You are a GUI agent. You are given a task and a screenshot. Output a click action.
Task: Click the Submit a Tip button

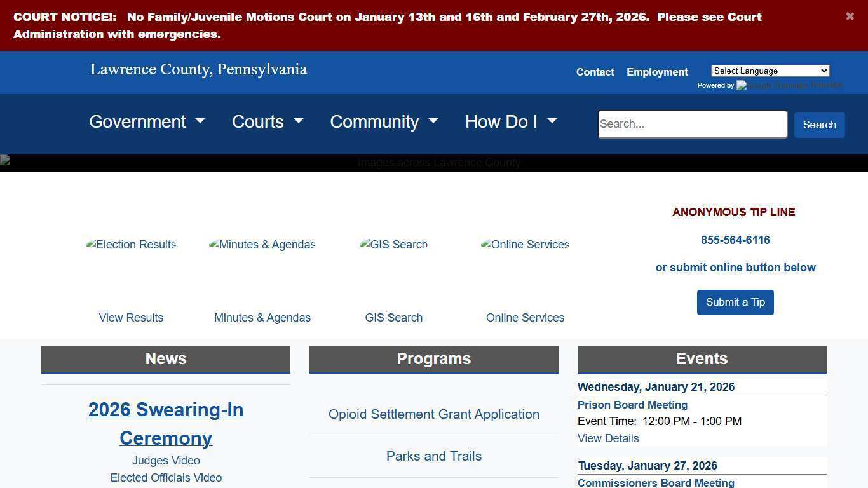pyautogui.click(x=735, y=302)
